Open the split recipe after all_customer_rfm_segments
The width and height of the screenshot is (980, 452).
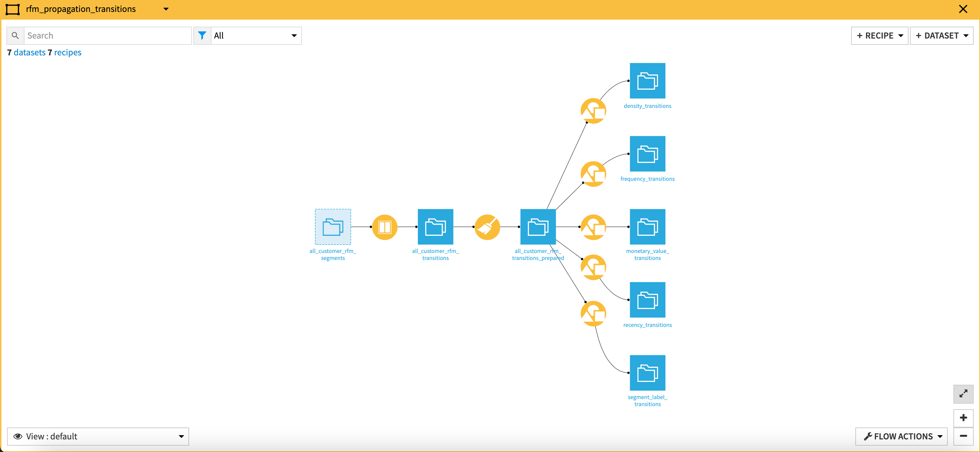point(385,227)
